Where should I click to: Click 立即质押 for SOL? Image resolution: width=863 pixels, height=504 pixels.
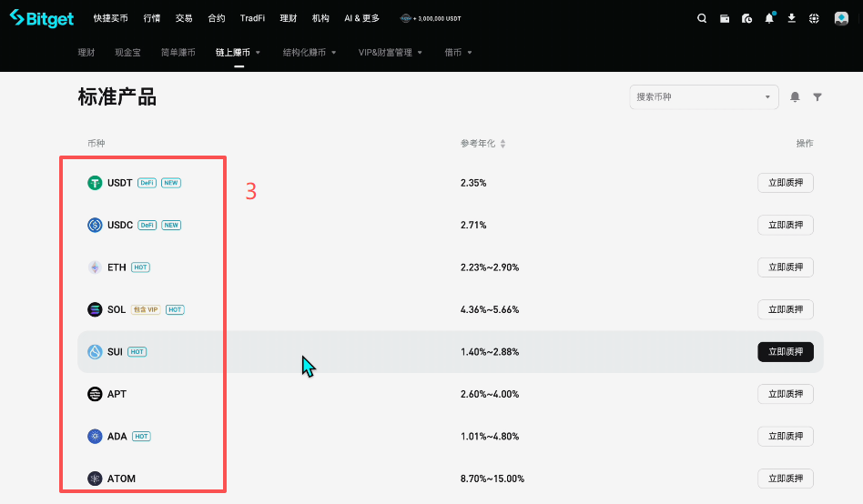tap(786, 309)
